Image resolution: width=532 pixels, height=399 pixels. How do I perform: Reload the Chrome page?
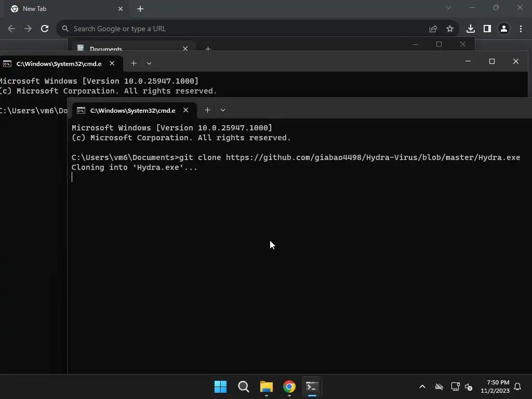coord(45,29)
